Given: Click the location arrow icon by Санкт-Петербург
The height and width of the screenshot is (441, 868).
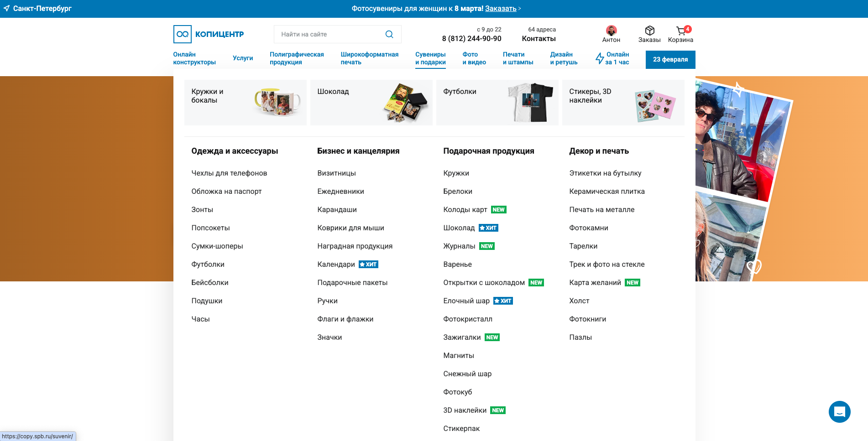Looking at the screenshot, I should 6,8.
